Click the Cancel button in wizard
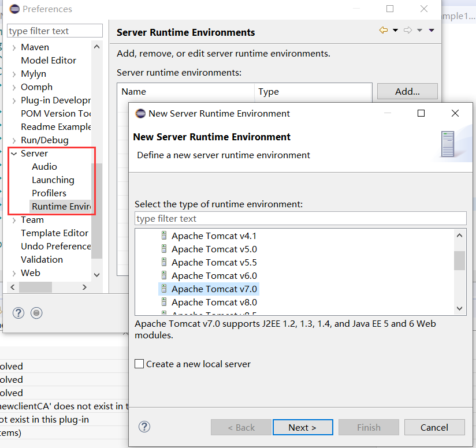 click(434, 427)
